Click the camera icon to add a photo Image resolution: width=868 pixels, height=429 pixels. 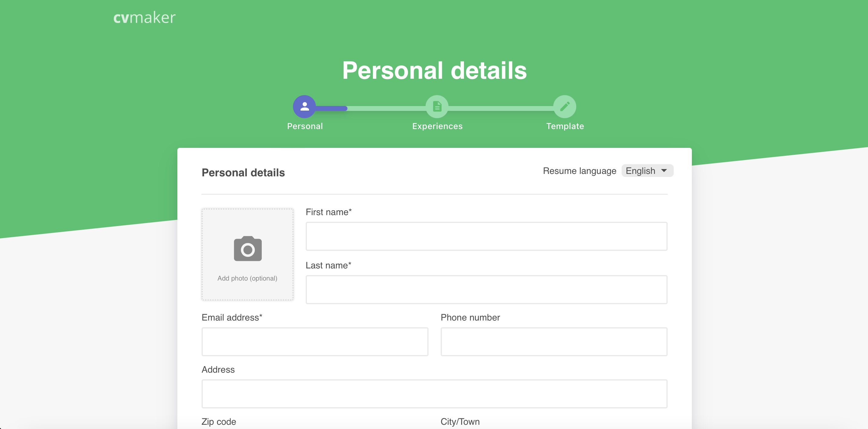247,248
